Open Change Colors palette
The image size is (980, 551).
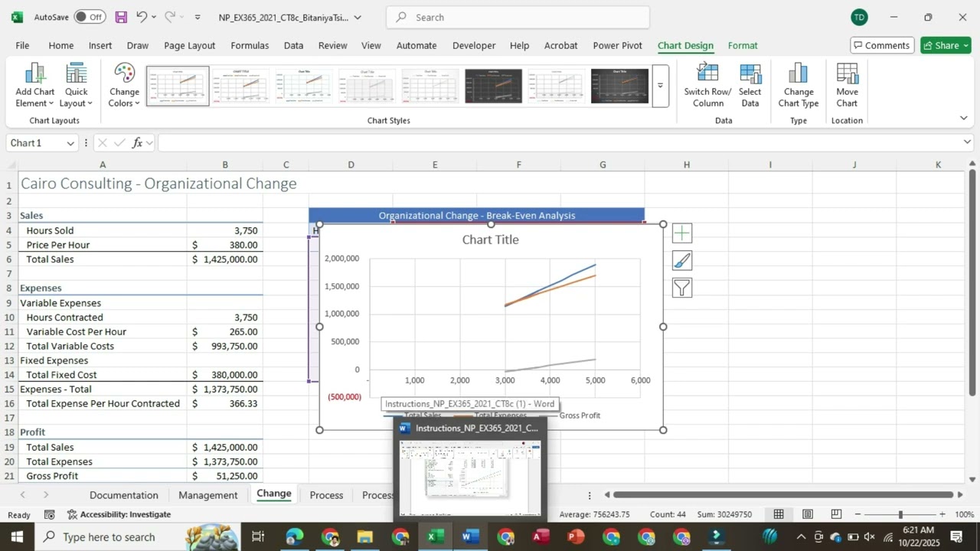click(124, 85)
